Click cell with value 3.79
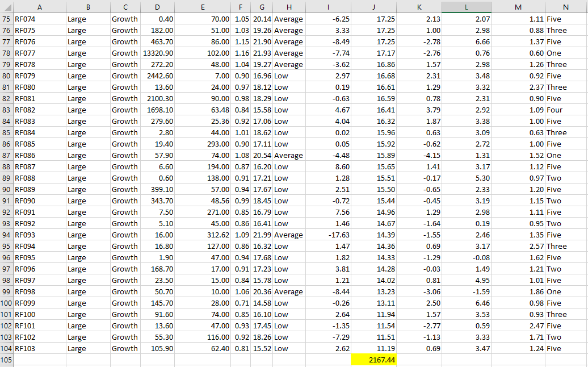588x367 pixels. tap(419, 110)
